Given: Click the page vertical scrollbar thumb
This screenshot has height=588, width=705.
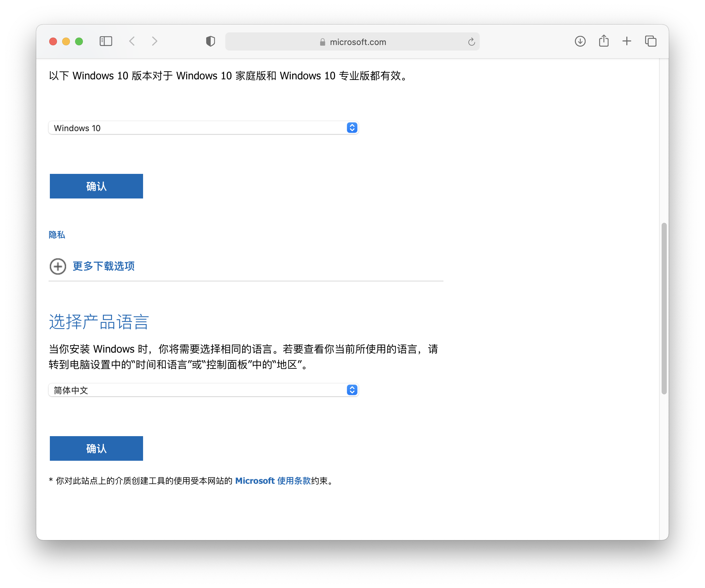Looking at the screenshot, I should click(x=664, y=308).
